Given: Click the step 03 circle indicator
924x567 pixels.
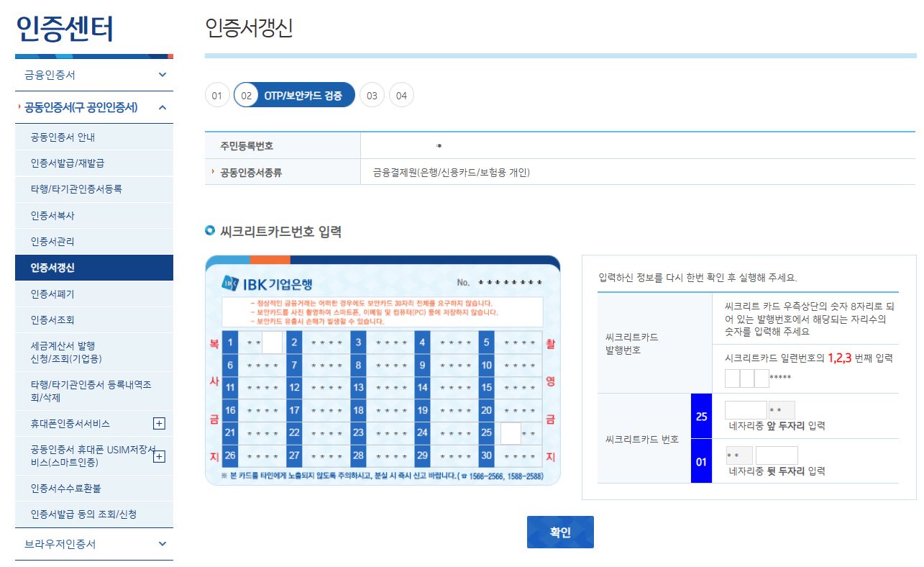Looking at the screenshot, I should point(372,95).
